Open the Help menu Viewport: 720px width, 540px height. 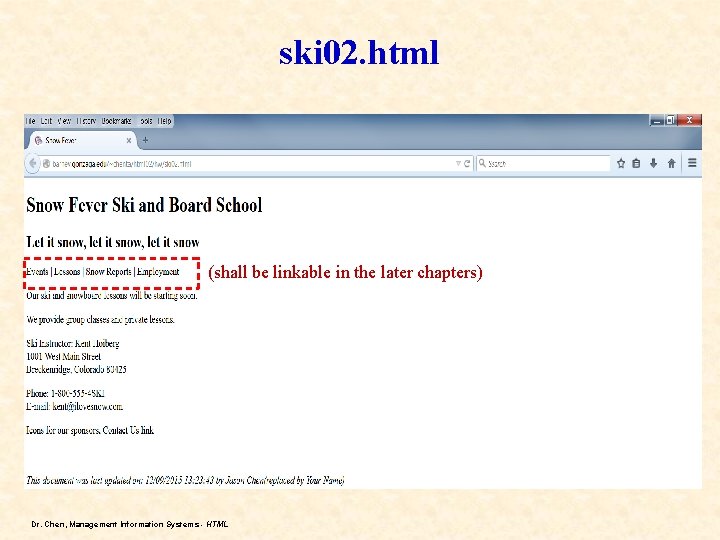164,121
